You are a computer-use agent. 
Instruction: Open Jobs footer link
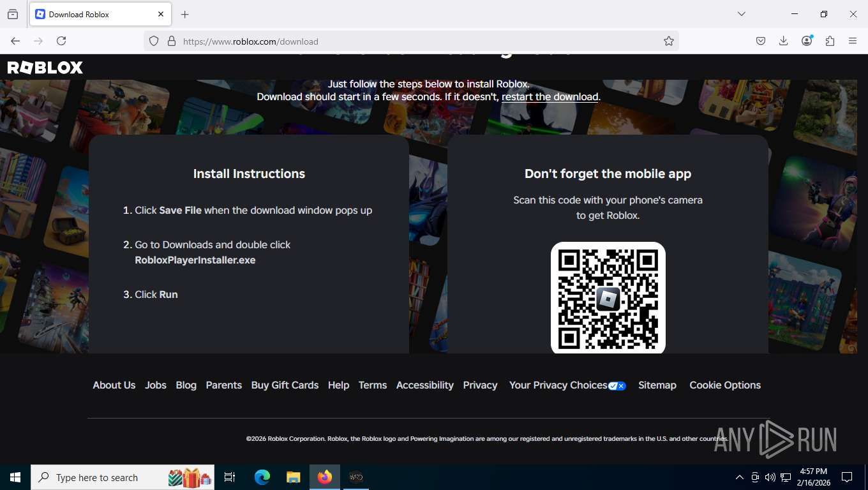[156, 385]
